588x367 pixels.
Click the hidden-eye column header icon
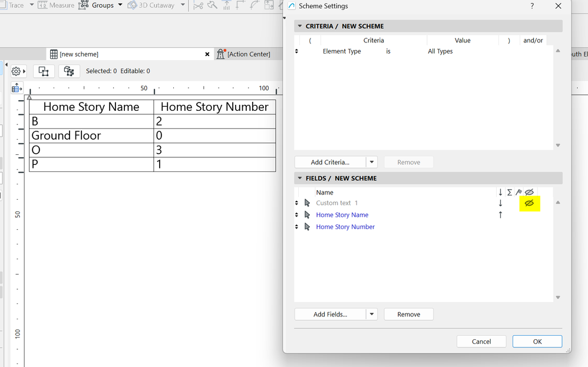click(529, 192)
